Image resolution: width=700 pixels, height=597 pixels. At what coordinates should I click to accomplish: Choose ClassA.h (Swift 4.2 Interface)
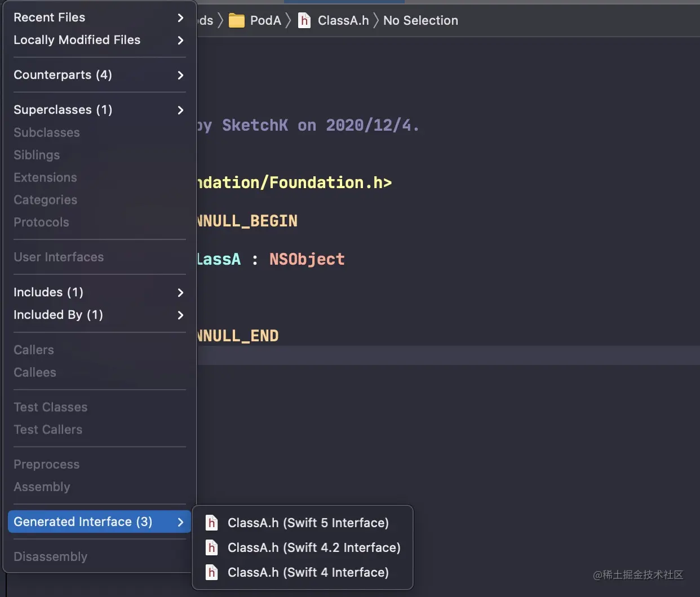pyautogui.click(x=314, y=547)
